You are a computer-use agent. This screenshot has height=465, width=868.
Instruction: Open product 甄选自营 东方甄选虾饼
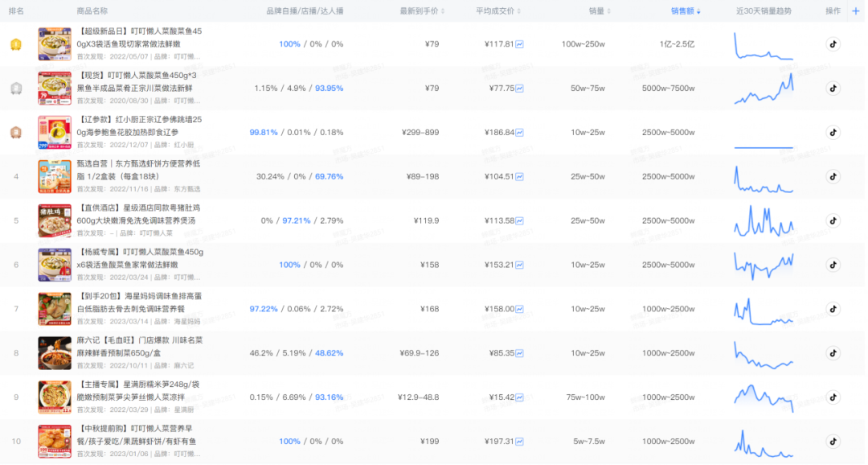(139, 170)
